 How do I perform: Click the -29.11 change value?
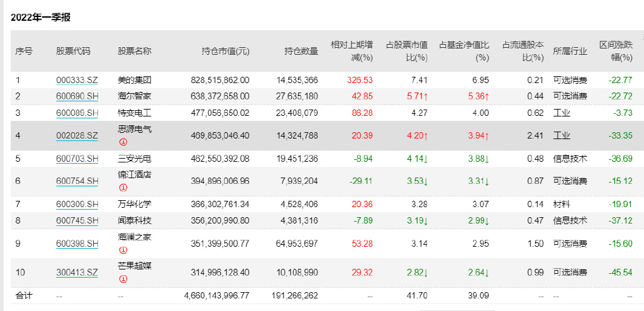coord(361,181)
